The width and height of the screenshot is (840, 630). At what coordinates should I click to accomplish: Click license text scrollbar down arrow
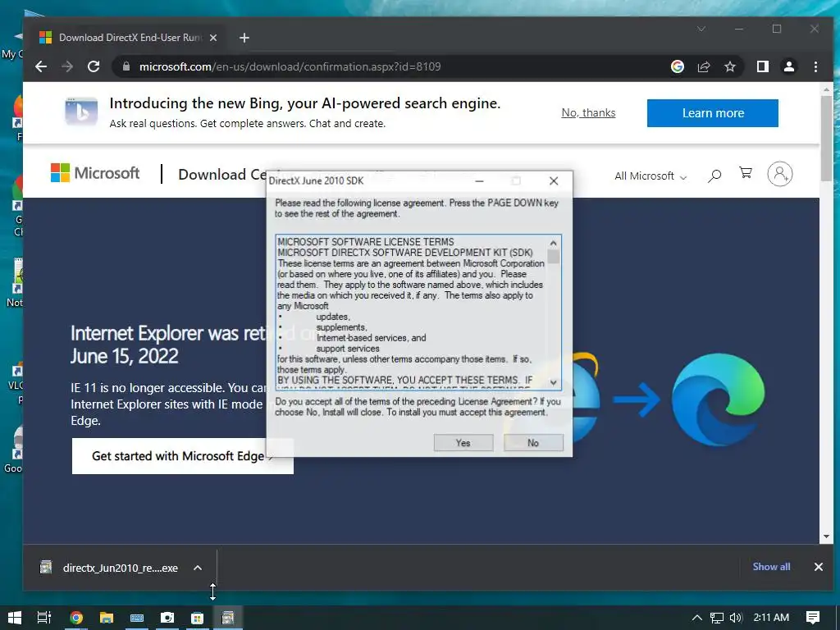coord(554,382)
